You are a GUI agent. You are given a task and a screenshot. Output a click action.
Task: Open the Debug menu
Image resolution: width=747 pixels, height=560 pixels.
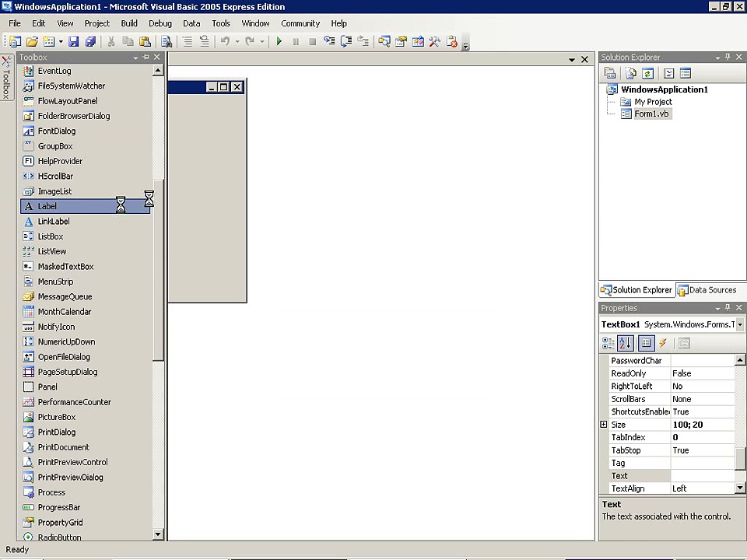160,23
